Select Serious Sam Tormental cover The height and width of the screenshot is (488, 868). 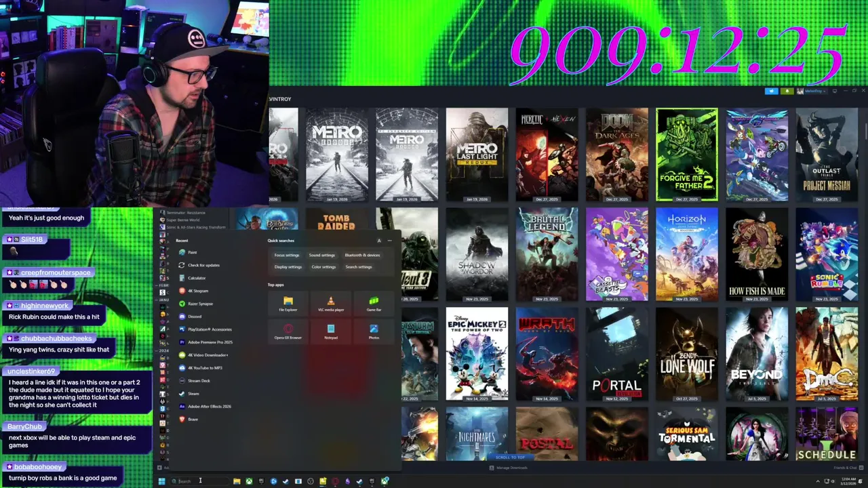pos(687,434)
